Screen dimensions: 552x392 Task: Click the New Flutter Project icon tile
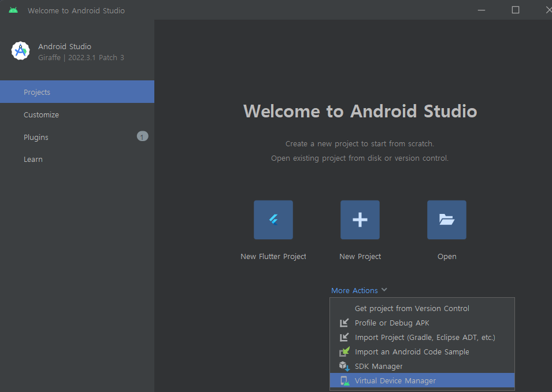[273, 220]
